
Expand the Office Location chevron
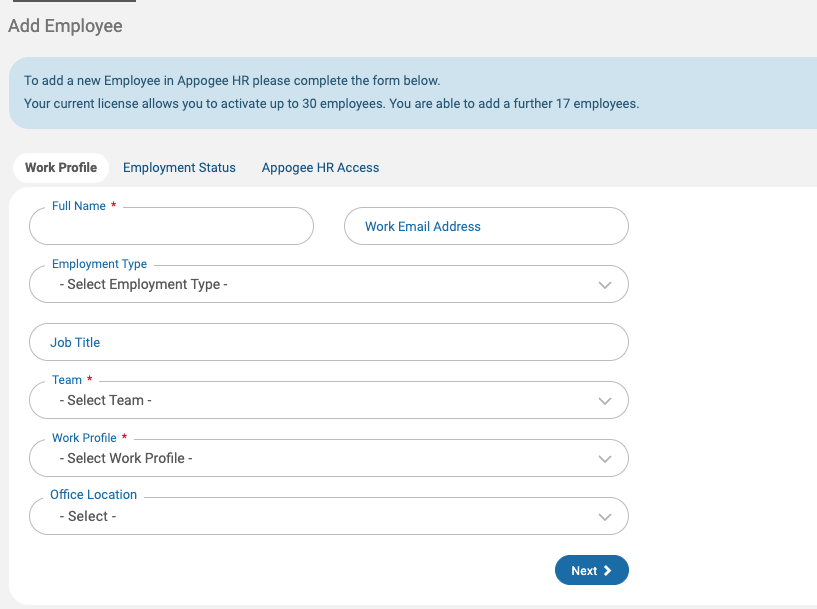pyautogui.click(x=604, y=516)
